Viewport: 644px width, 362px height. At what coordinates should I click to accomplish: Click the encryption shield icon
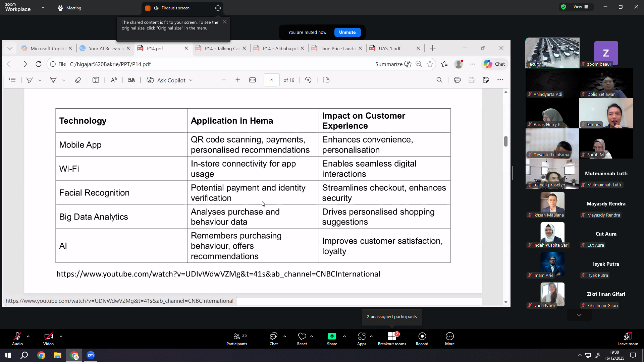point(563,7)
